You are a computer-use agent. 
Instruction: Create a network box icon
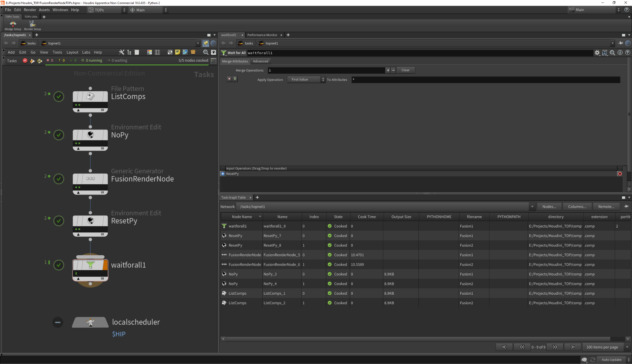click(x=170, y=52)
